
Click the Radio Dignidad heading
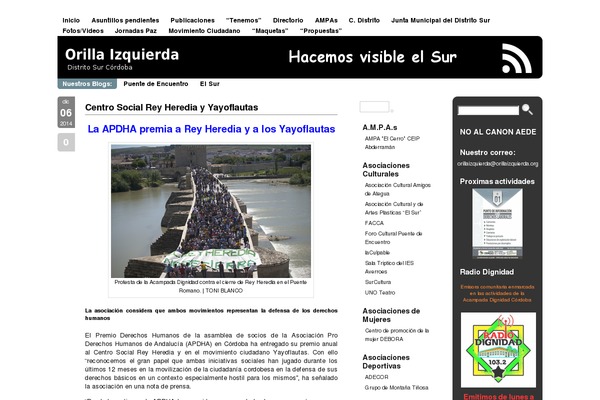point(487,272)
